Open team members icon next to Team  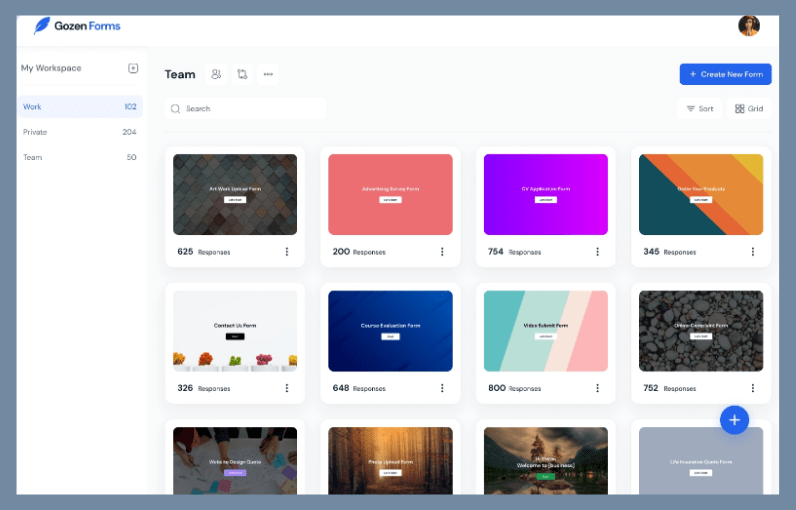[x=216, y=74]
